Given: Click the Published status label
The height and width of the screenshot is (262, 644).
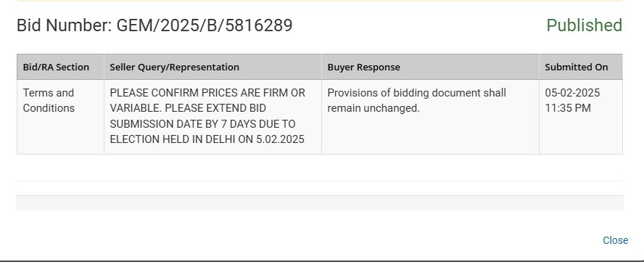Looking at the screenshot, I should [x=584, y=25].
